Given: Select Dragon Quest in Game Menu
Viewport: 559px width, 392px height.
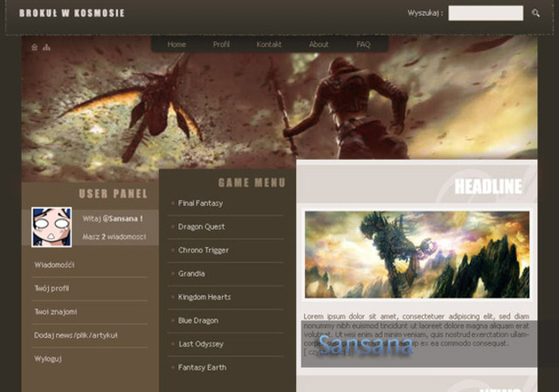Looking at the screenshot, I should pyautogui.click(x=202, y=227).
